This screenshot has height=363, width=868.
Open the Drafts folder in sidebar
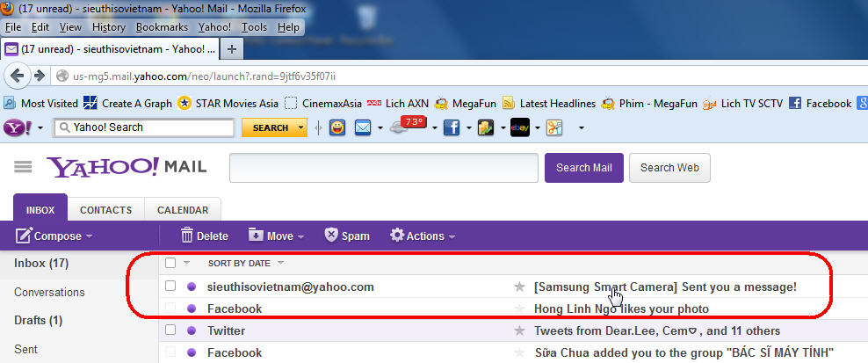point(38,320)
